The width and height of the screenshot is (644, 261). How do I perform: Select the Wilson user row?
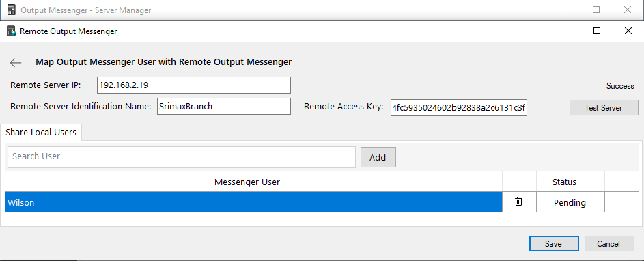253,202
